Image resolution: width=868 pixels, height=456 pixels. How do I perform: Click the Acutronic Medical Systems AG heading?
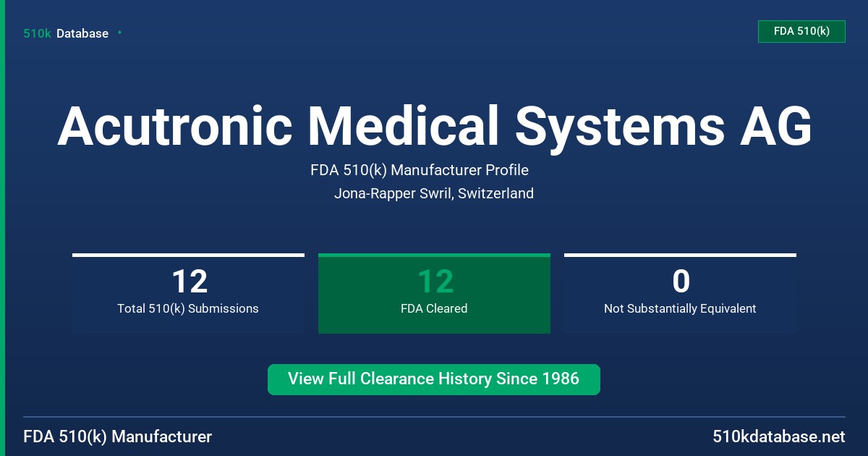pos(434,126)
